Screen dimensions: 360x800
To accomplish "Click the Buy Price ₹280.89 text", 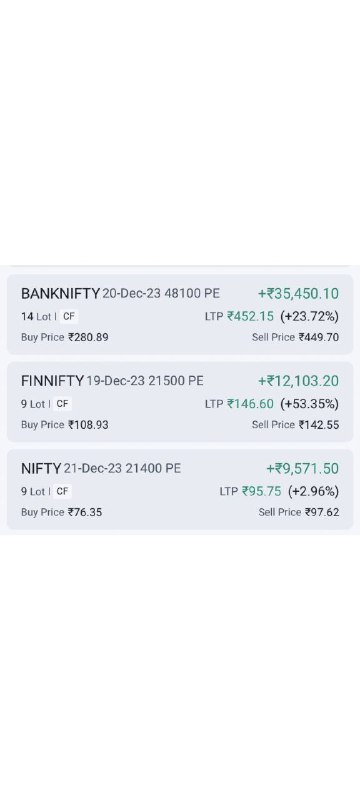I will pos(65,337).
